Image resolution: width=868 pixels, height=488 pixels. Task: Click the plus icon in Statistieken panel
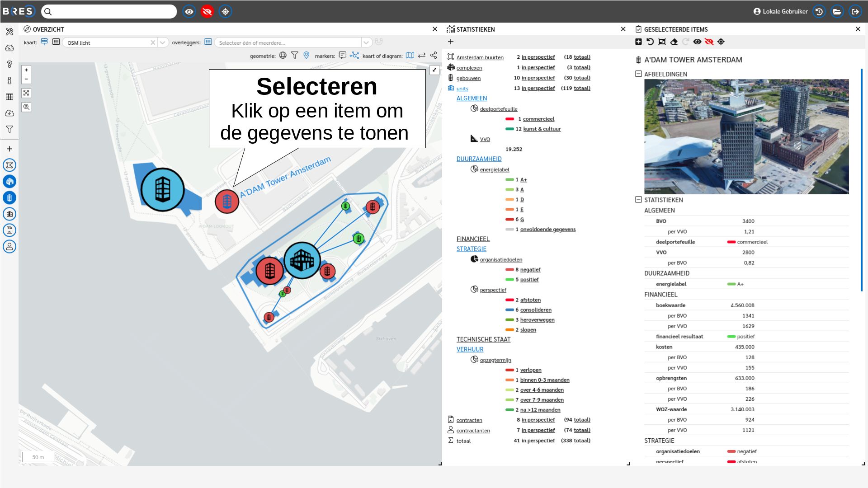tap(451, 42)
